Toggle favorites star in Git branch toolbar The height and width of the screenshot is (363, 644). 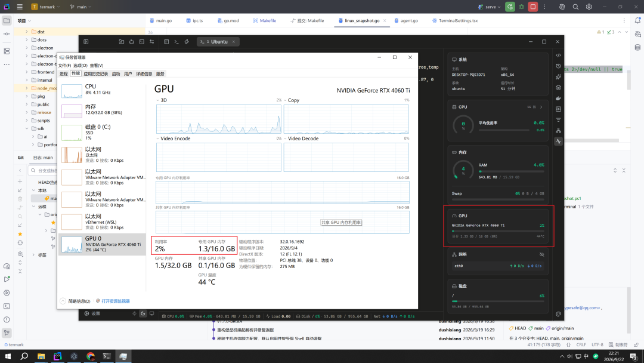coord(20,234)
